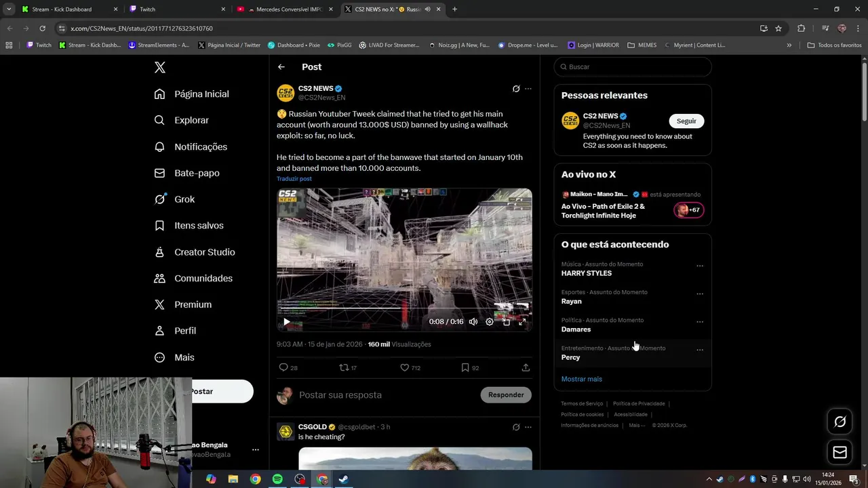The image size is (868, 488).
Task: Switch to the Twitch browser tab
Action: (x=178, y=9)
